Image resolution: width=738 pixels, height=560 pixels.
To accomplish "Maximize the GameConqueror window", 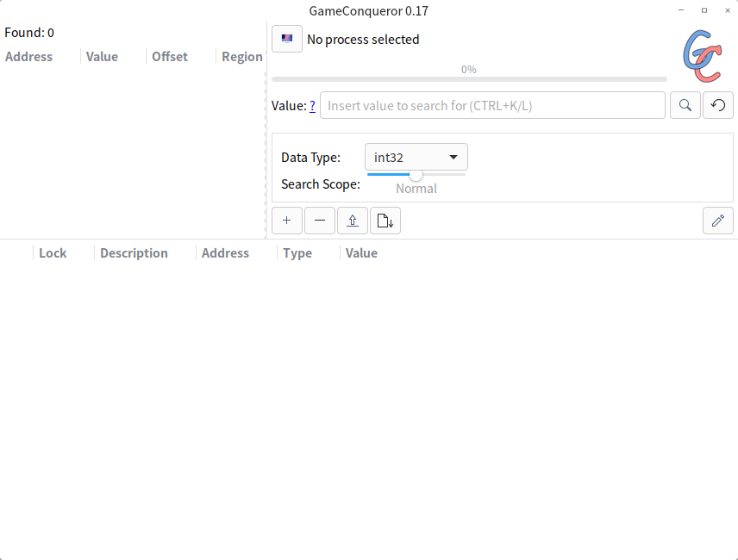I will [704, 10].
